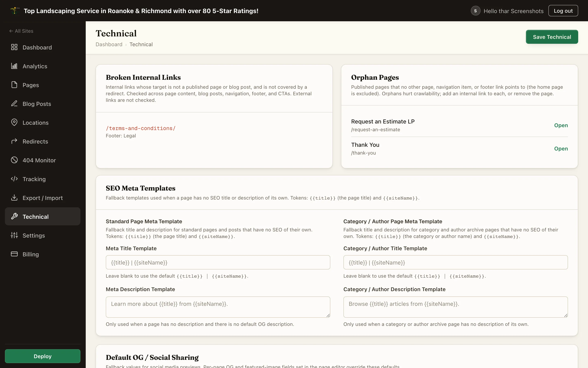Open the Analytics menu item
The height and width of the screenshot is (368, 588).
[x=42, y=66]
